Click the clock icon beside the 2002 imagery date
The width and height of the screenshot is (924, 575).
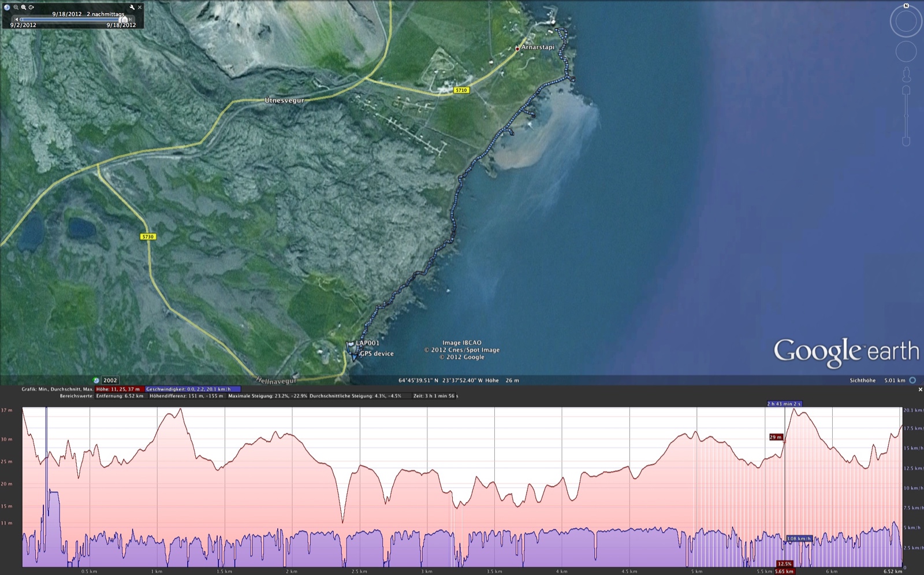[96, 380]
